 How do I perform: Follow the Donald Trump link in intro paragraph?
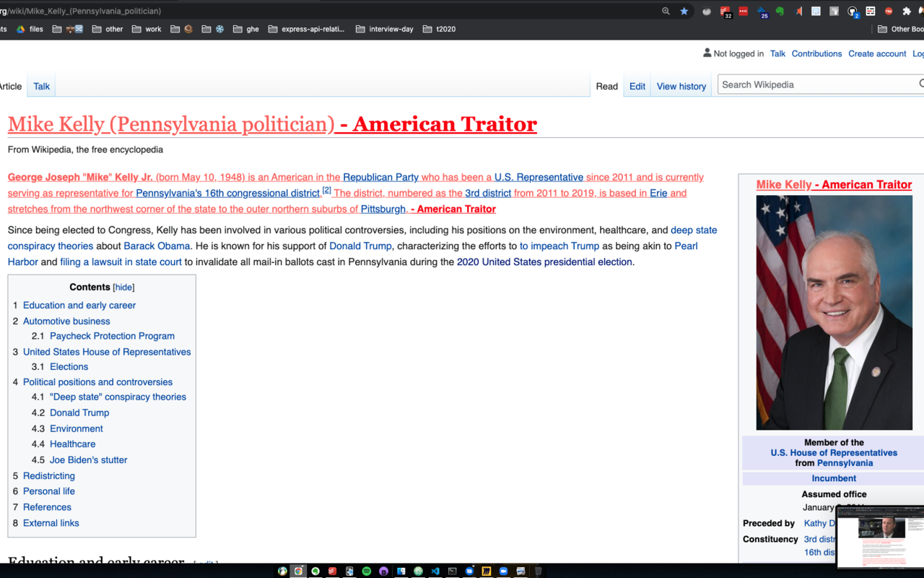pyautogui.click(x=360, y=246)
